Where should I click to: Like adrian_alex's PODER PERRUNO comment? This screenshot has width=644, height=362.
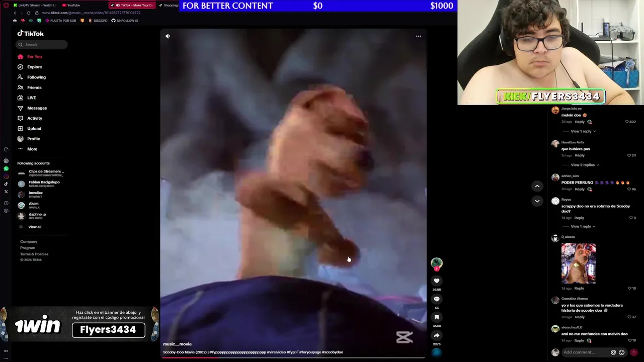tap(629, 189)
